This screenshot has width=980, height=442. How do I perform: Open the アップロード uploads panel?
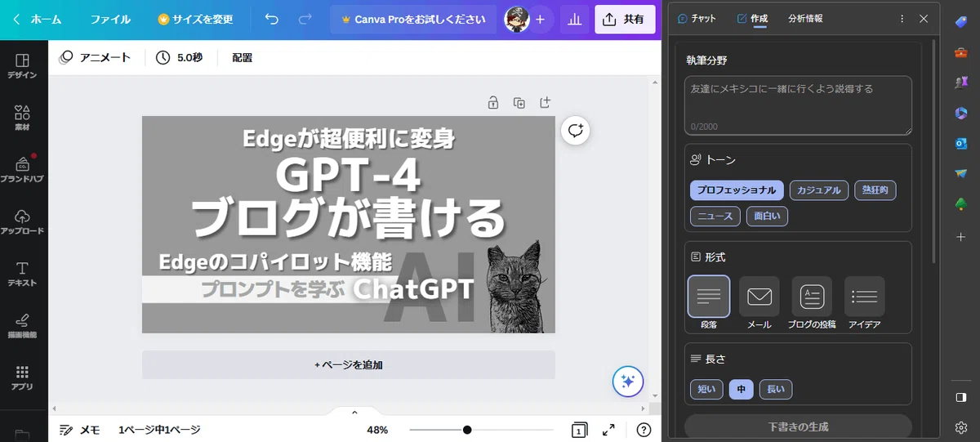coord(23,221)
